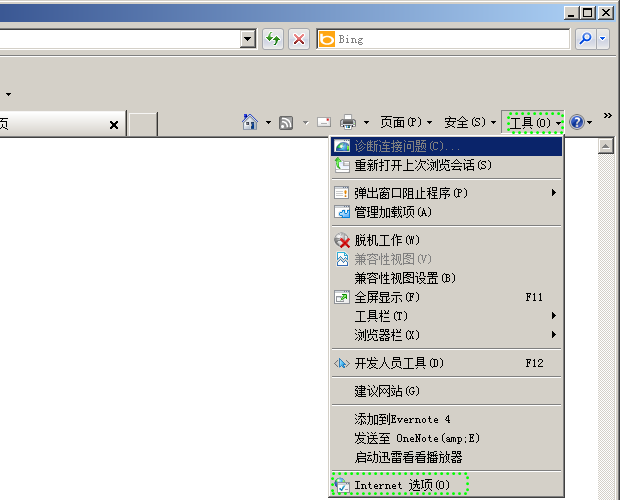This screenshot has height=501, width=621.
Task: Expand the 安全(S) dropdown menu
Action: tap(470, 122)
